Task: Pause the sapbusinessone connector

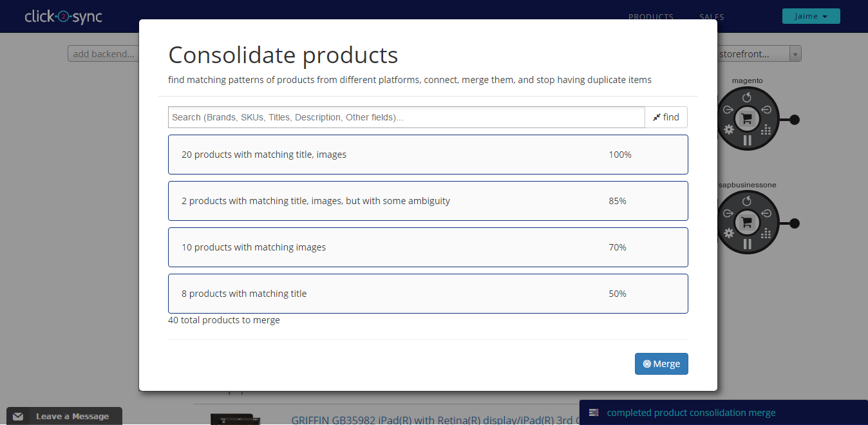Action: pyautogui.click(x=747, y=244)
